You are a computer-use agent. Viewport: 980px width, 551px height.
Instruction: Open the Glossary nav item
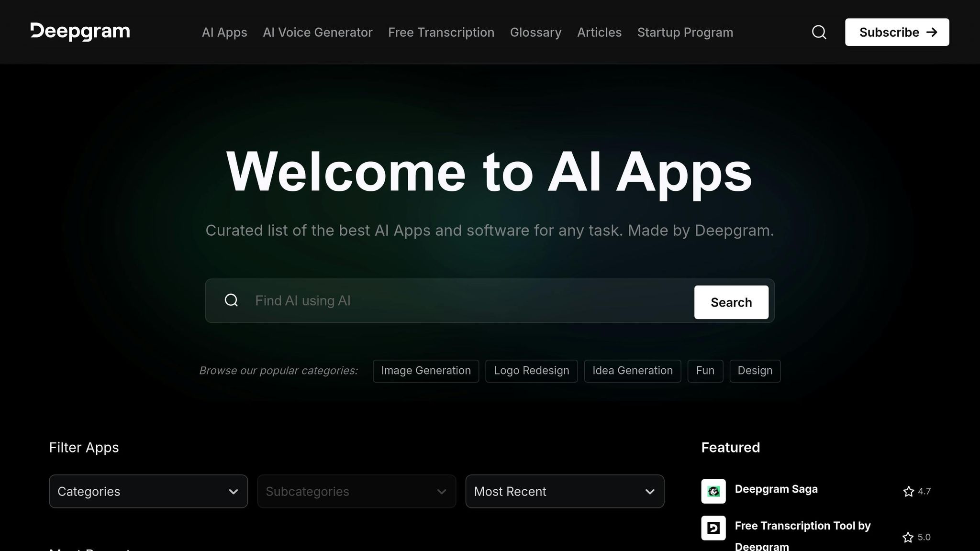pyautogui.click(x=535, y=32)
